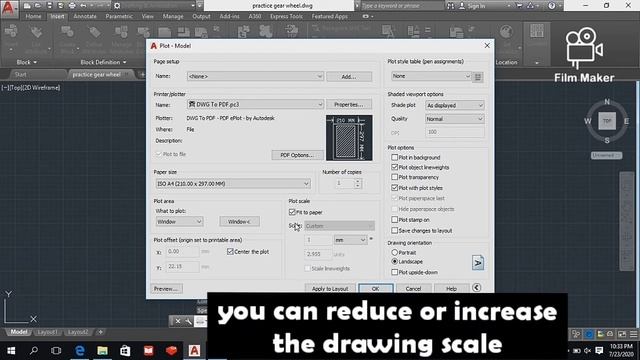
Task: Open the Printer/plotter Name dropdown
Action: (x=255, y=104)
